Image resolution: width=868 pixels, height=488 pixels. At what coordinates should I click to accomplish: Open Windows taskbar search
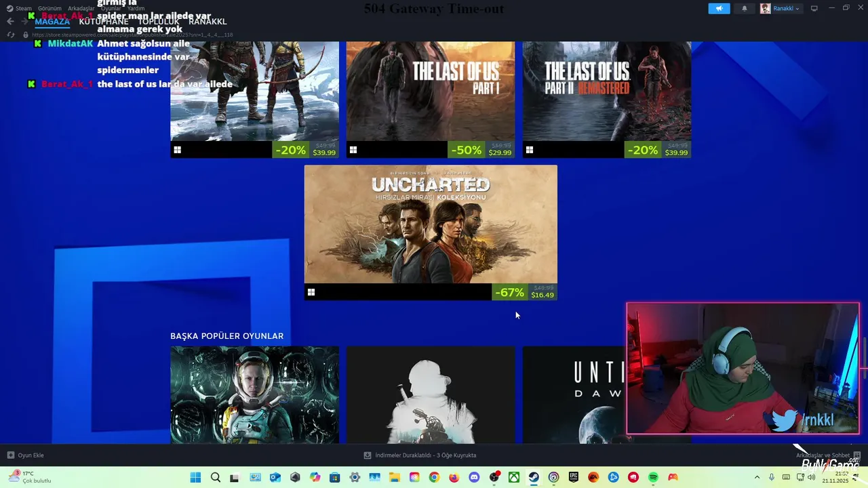pos(216,477)
